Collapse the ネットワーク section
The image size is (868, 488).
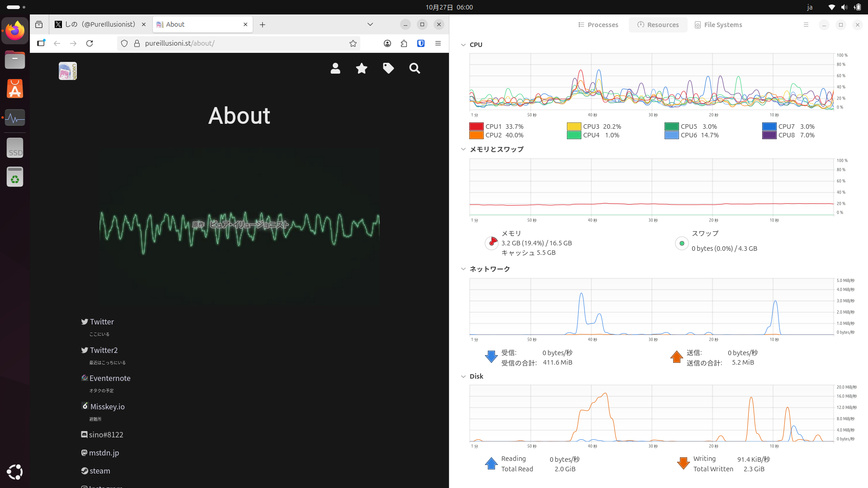point(463,269)
